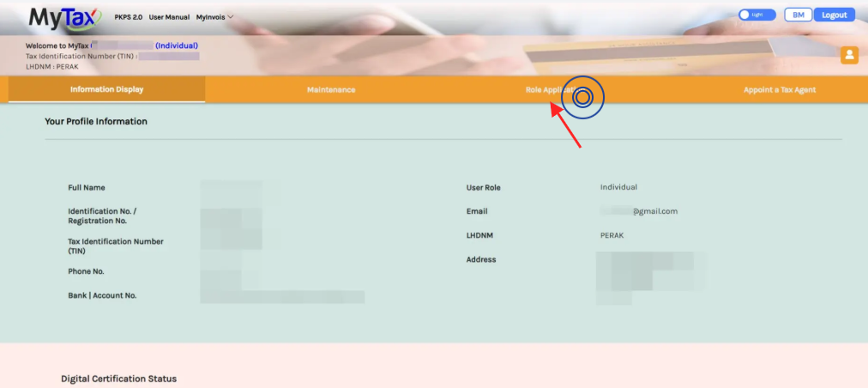Click the Digital Certification Status heading
This screenshot has height=388, width=868.
(x=119, y=379)
